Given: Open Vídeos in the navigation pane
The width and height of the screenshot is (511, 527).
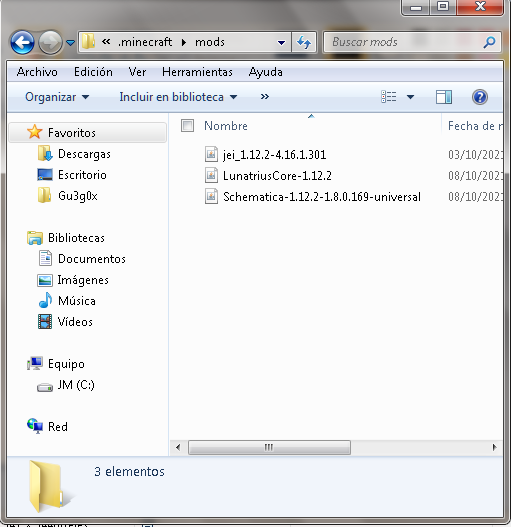Looking at the screenshot, I should [75, 322].
